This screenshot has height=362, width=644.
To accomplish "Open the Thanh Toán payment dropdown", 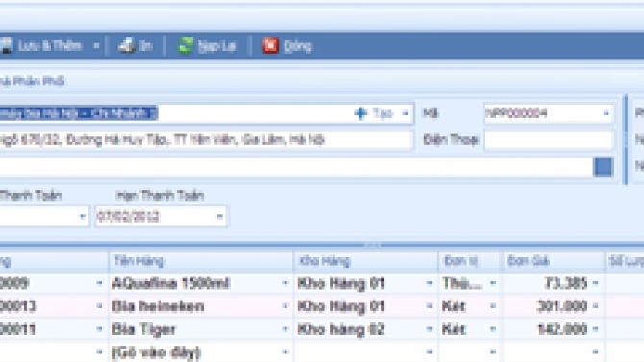I will coord(82,216).
